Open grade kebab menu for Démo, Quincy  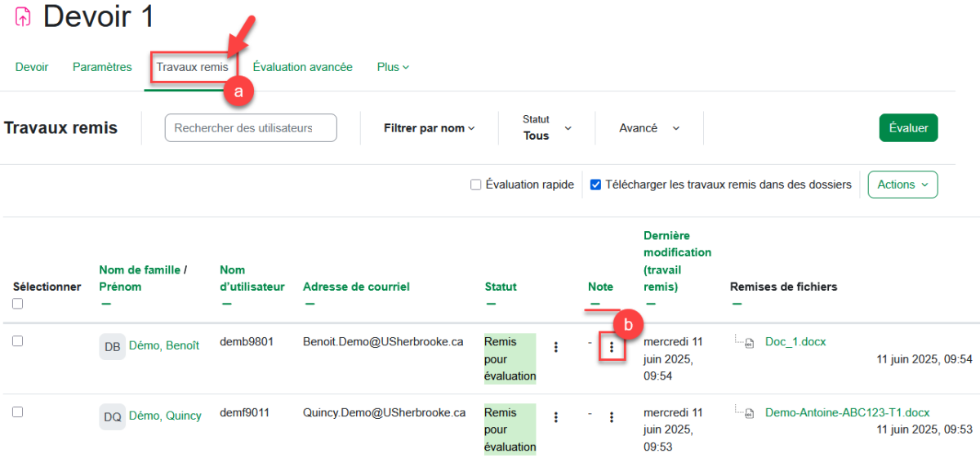[x=612, y=417]
